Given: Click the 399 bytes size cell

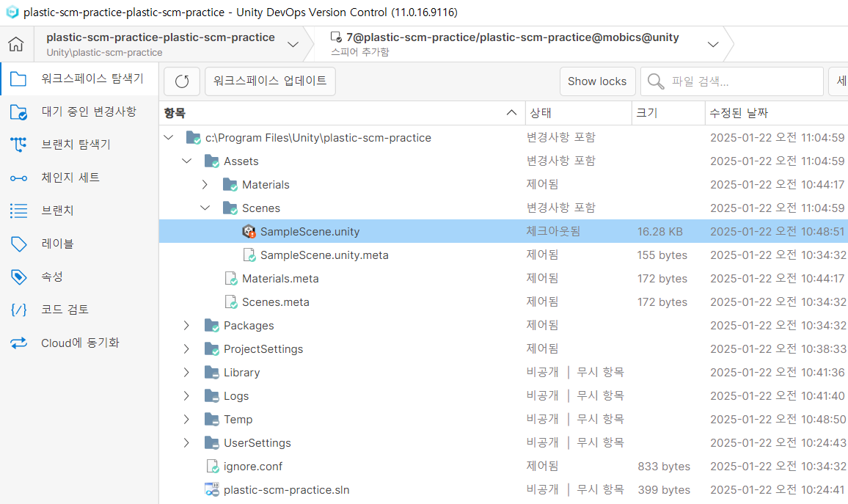Looking at the screenshot, I should point(664,491).
